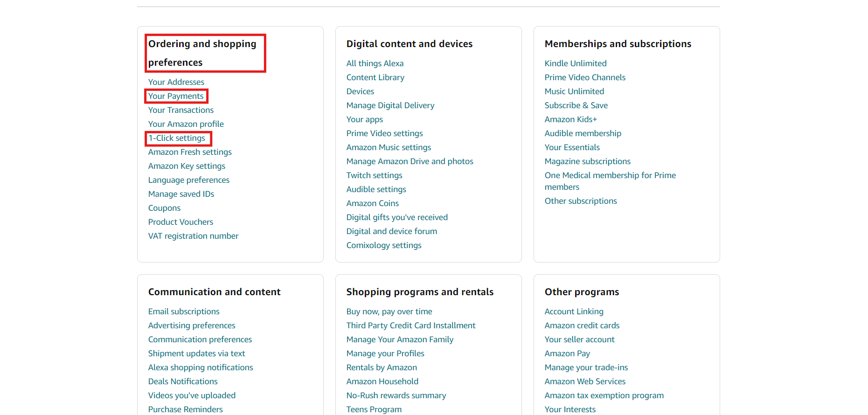Open Rentals by Amazon
Viewport: 868px width, 415px height.
coord(382,367)
